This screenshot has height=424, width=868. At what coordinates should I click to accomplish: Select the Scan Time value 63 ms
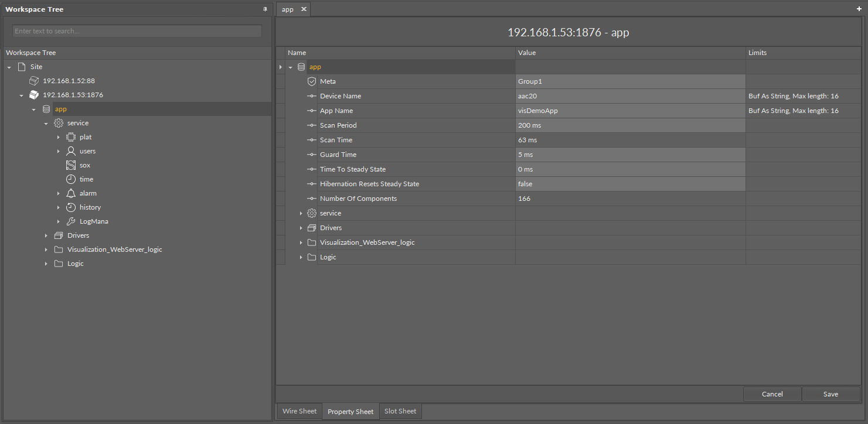631,140
